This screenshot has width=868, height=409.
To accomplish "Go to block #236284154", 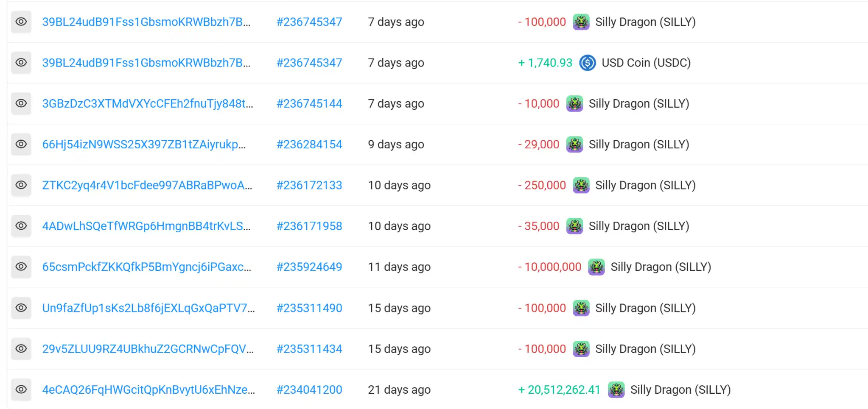I will [309, 145].
